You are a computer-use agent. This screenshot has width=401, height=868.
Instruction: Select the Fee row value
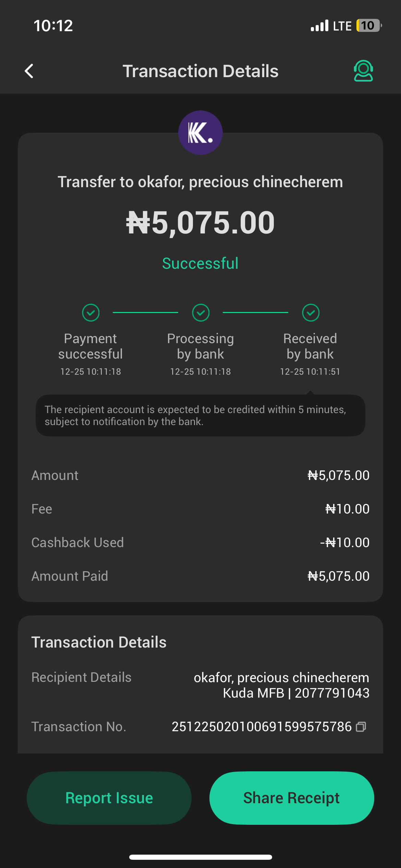tap(347, 509)
